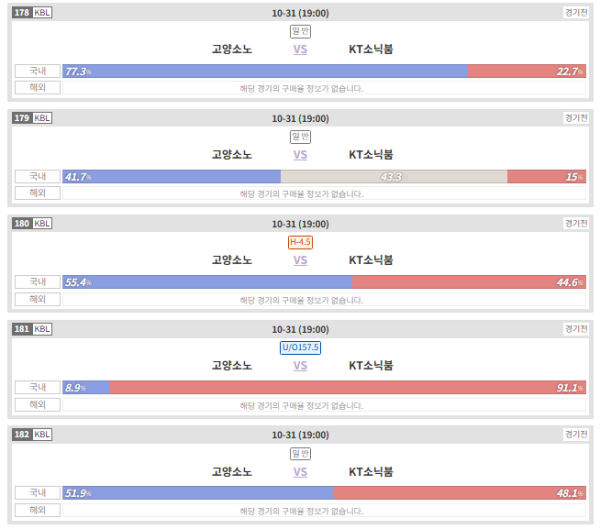Click the red 91.1% bar segment
This screenshot has width=600, height=529.
coord(347,388)
